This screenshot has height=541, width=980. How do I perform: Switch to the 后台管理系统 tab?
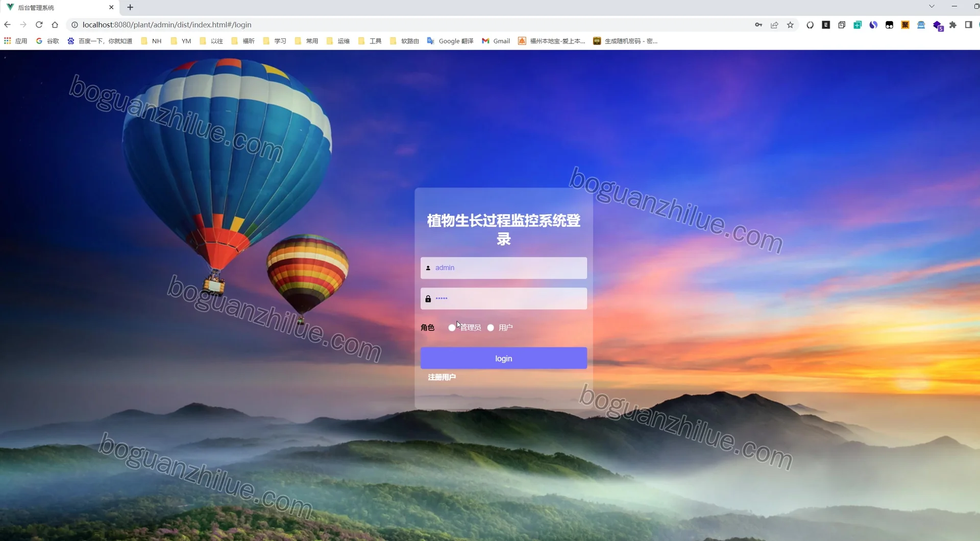click(x=60, y=8)
